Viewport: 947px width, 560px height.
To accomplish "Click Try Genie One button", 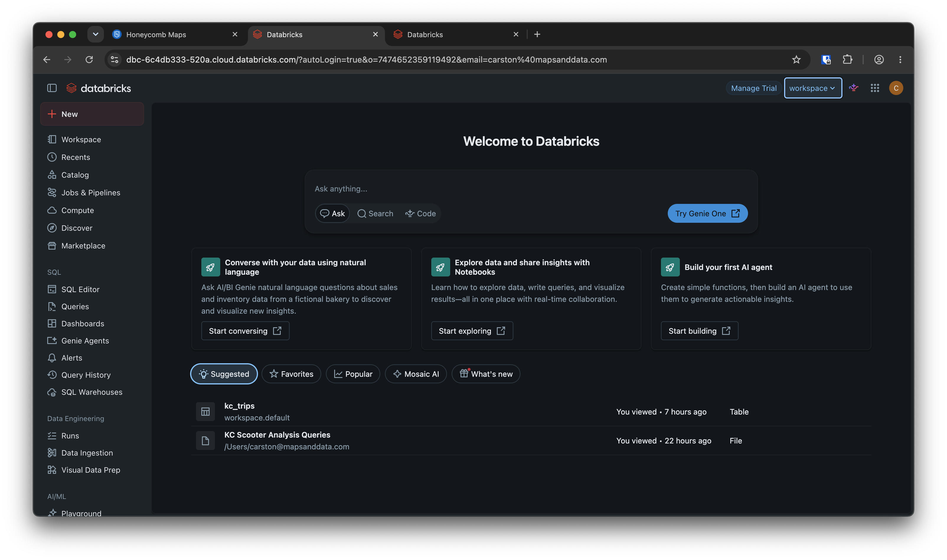I will pyautogui.click(x=707, y=214).
